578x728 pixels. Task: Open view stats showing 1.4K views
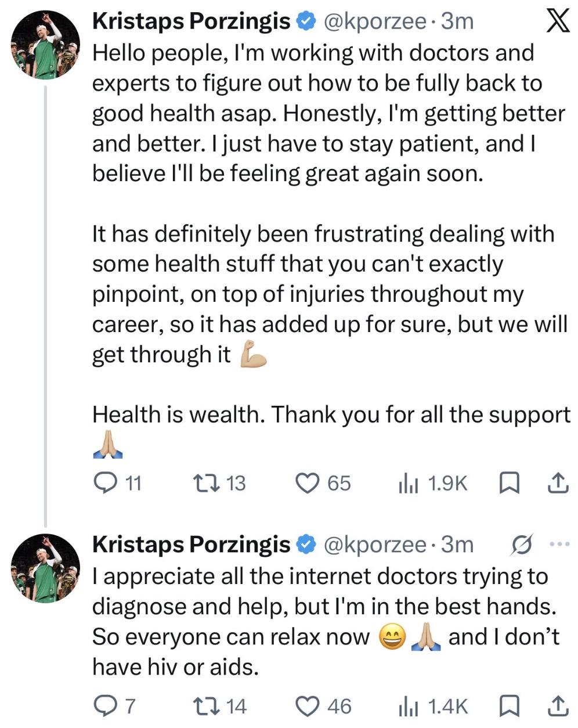[x=408, y=706]
